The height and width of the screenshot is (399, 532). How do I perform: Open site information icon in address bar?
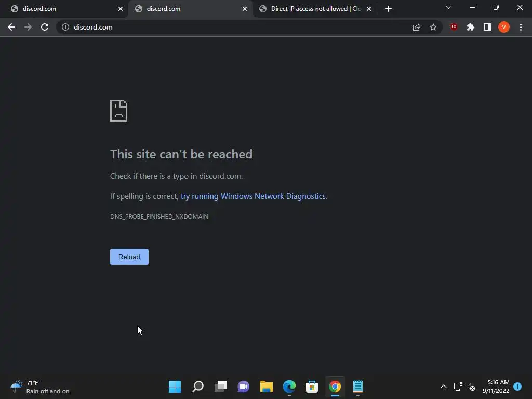pyautogui.click(x=65, y=27)
